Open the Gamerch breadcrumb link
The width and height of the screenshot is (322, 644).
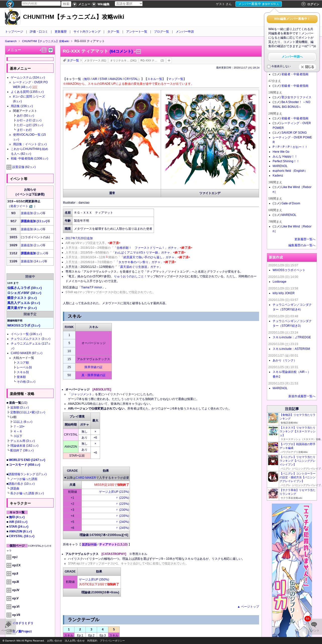point(11,41)
